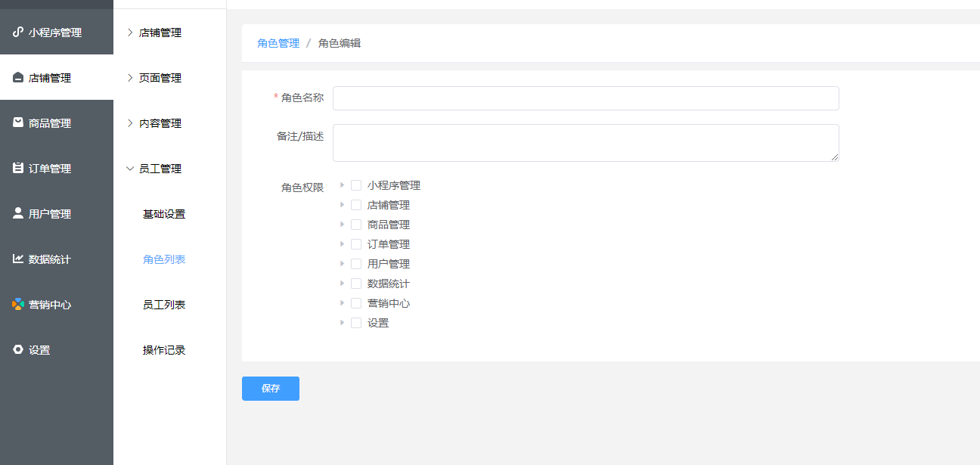Check the 商品管理 permission checkbox
Screen dimensions: 980x465
pos(356,225)
